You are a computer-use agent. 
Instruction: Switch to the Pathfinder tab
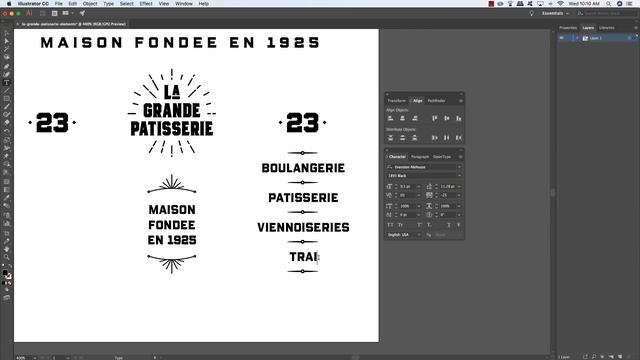(436, 101)
